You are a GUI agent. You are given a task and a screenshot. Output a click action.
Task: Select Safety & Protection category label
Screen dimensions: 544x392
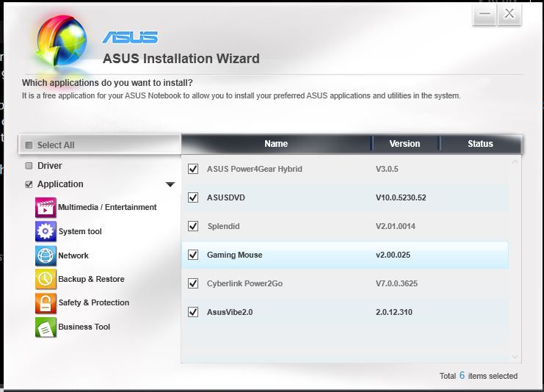click(94, 302)
